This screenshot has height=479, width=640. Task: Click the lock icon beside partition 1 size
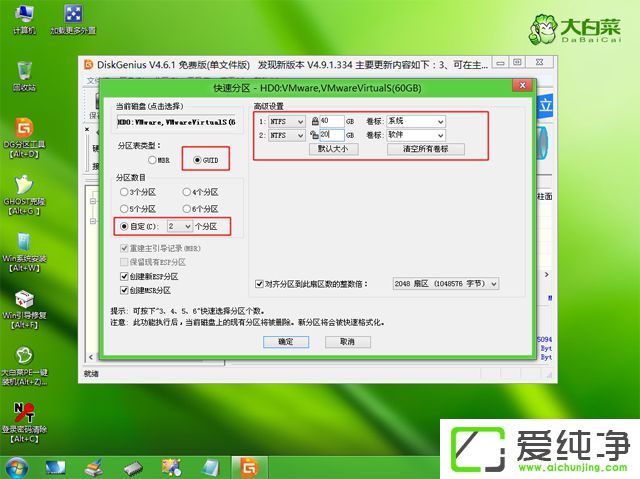click(314, 121)
